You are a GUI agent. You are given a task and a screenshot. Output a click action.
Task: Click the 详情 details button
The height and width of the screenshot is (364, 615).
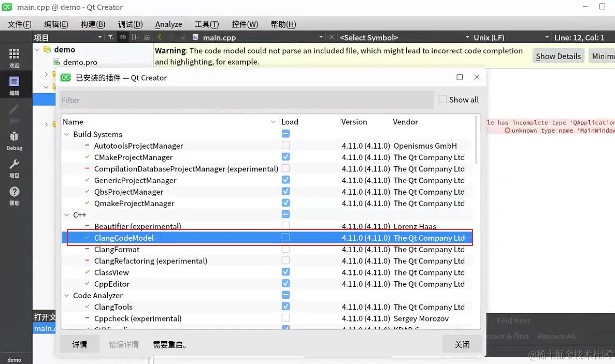tap(80, 344)
